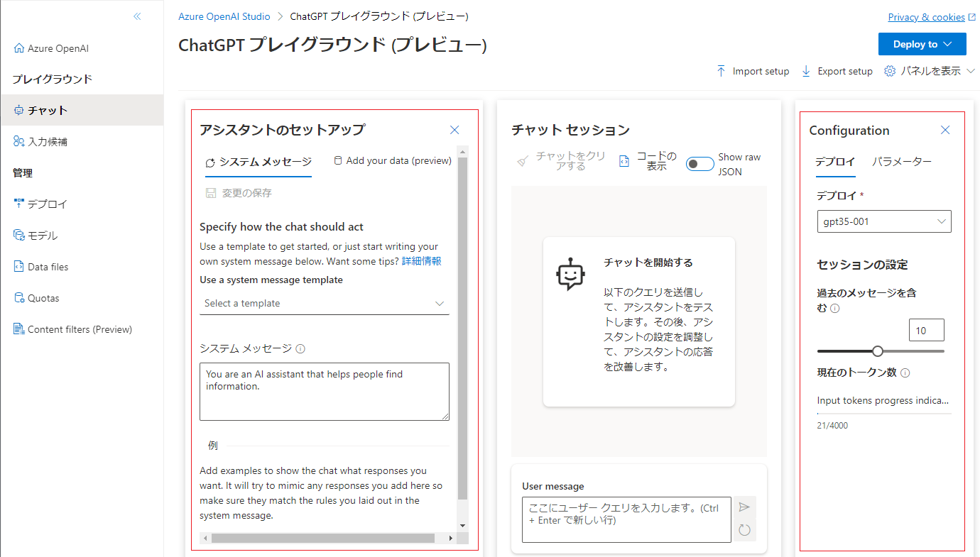Click the チャットを開始する robot icon
This screenshot has height=557, width=980.
pos(570,274)
